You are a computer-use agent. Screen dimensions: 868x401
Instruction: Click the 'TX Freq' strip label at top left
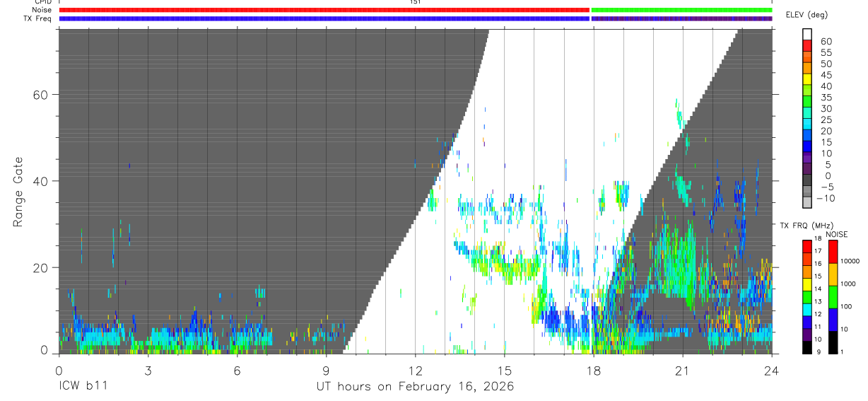coord(38,18)
